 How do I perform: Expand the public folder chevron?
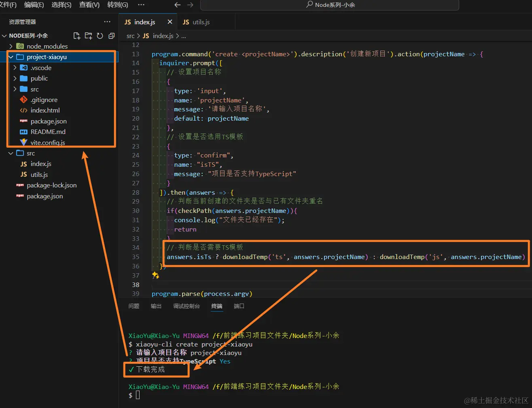15,78
